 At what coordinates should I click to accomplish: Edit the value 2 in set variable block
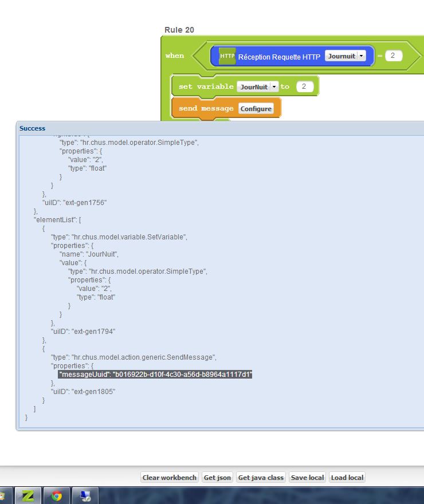pos(305,86)
